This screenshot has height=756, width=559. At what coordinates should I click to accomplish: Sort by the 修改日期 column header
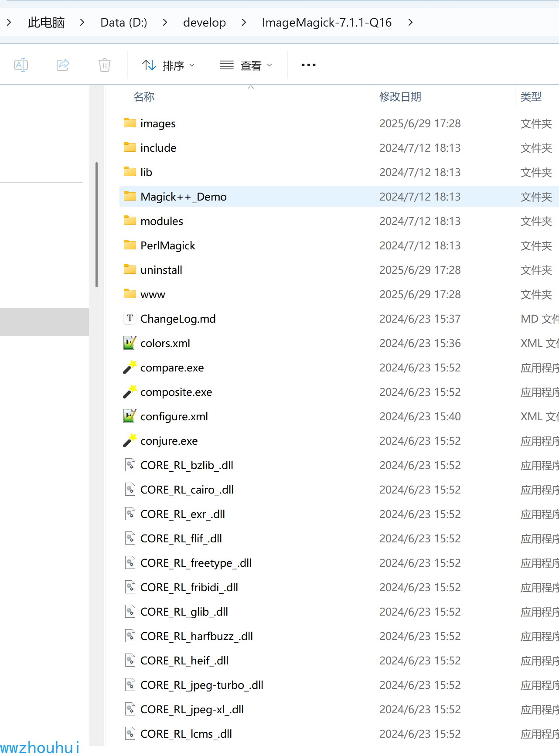pos(400,97)
